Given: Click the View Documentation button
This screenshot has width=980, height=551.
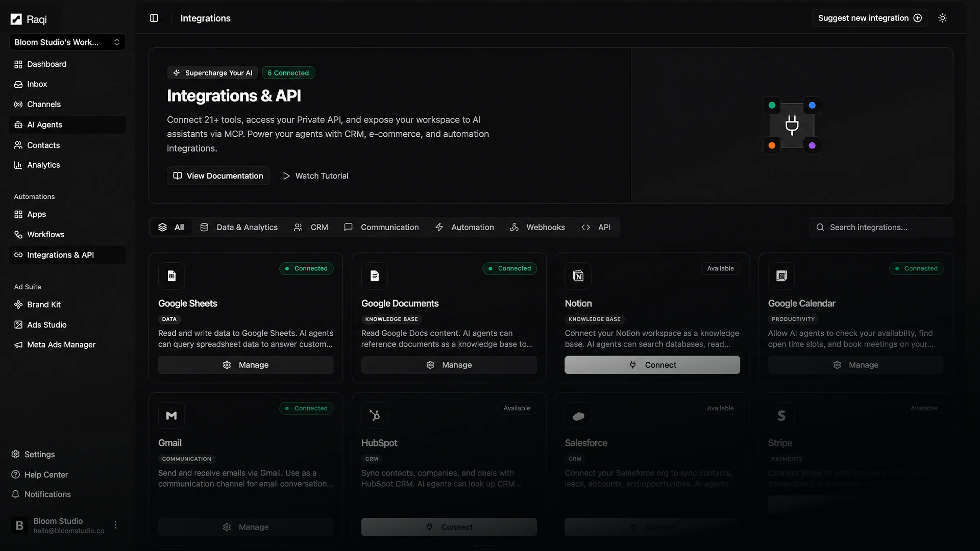Looking at the screenshot, I should (x=218, y=176).
